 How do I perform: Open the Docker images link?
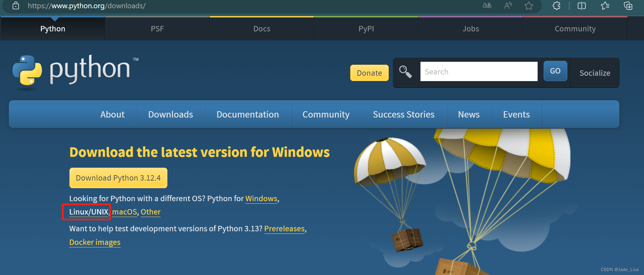[95, 242]
